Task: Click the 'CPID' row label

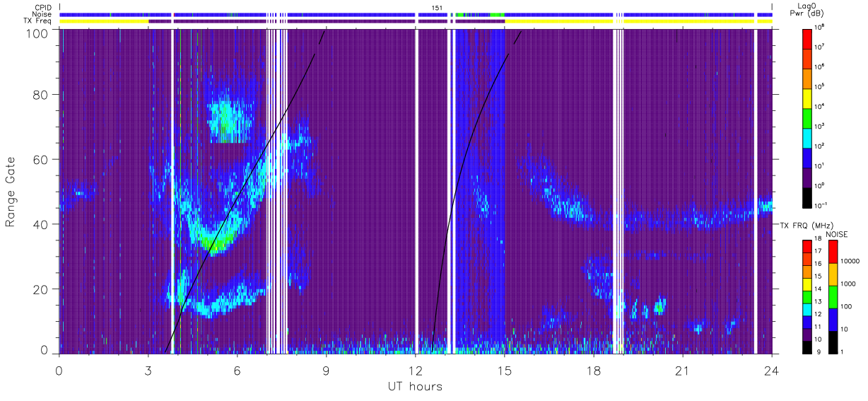Action: 43,7
